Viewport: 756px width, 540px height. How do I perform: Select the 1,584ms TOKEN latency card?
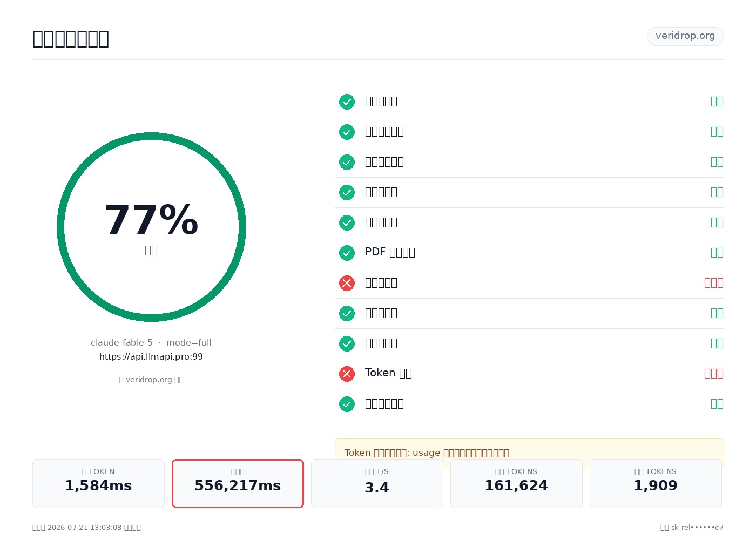pyautogui.click(x=98, y=483)
